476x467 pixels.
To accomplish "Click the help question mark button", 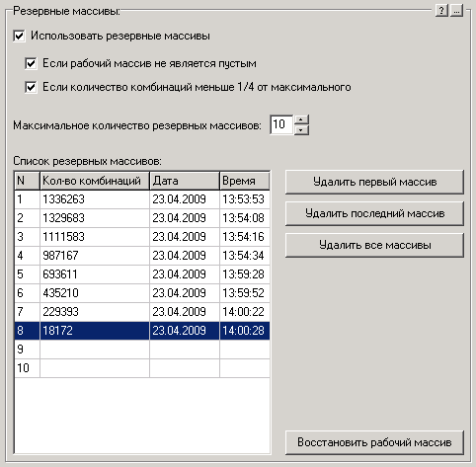I will coord(441,11).
